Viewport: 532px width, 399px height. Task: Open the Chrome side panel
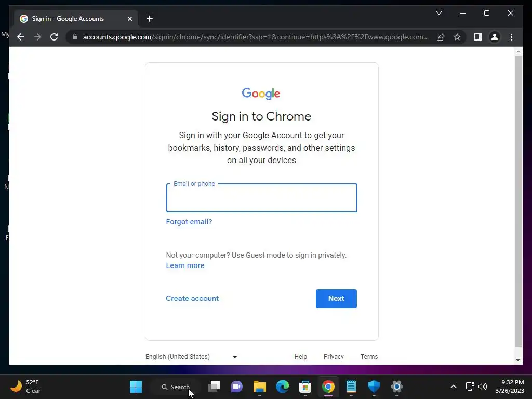coord(478,37)
